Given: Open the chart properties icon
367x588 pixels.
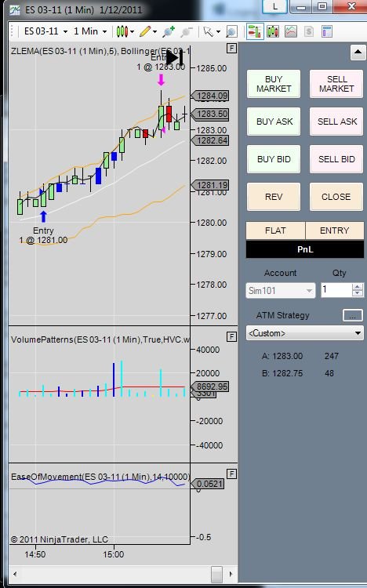Looking at the screenshot, I should (327, 31).
